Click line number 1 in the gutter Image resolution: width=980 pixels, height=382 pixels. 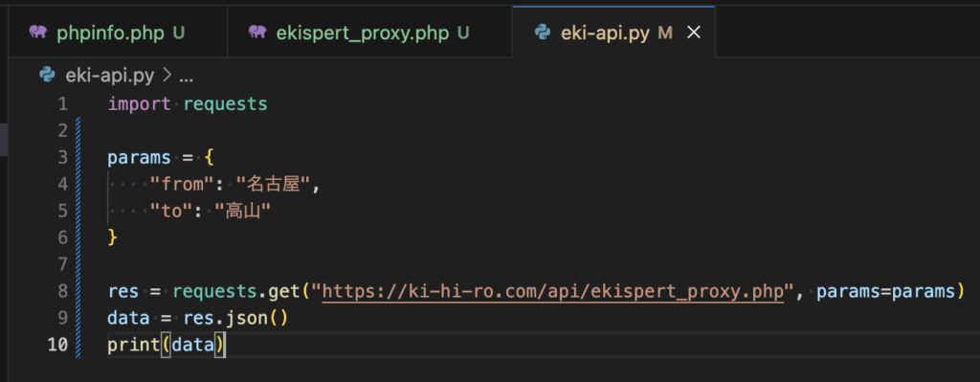pyautogui.click(x=62, y=103)
